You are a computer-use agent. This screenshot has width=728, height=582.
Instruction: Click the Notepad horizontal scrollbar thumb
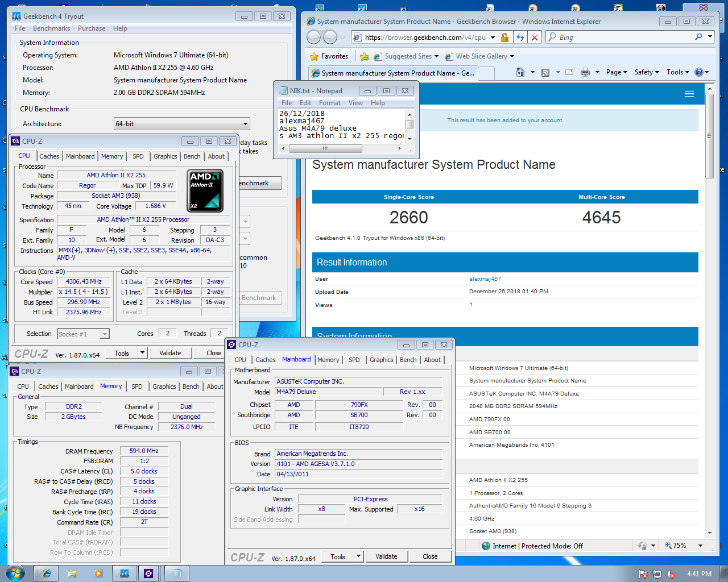point(325,149)
